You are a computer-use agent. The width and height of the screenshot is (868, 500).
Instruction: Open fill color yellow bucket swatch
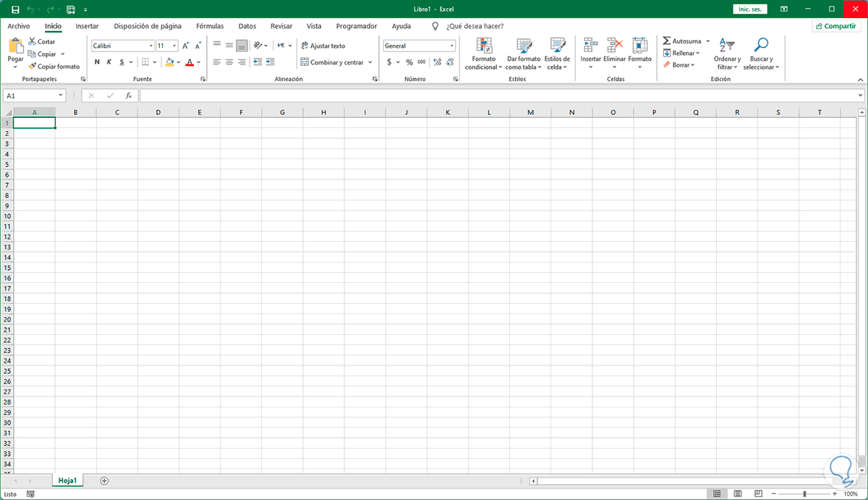(169, 62)
